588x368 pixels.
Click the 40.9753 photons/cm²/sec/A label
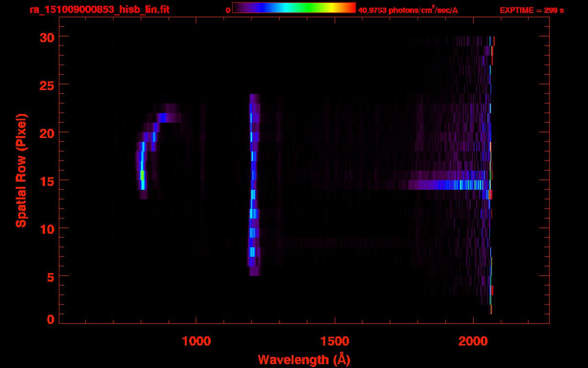408,10
